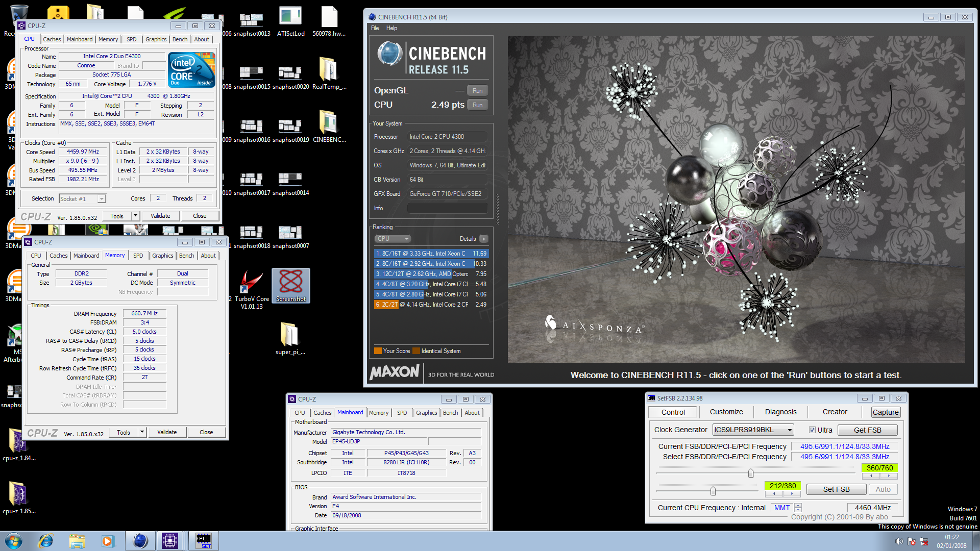This screenshot has width=980, height=551.
Task: Open the ATISetLod desktop icon
Action: (290, 23)
